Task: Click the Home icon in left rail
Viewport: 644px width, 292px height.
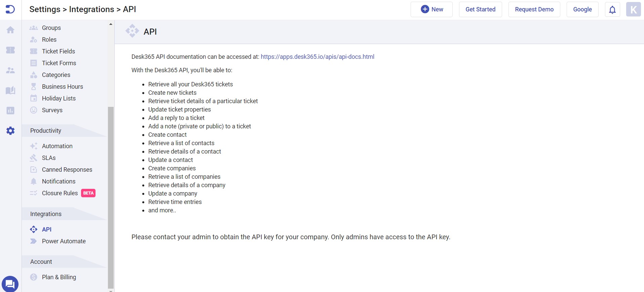Action: 10,30
